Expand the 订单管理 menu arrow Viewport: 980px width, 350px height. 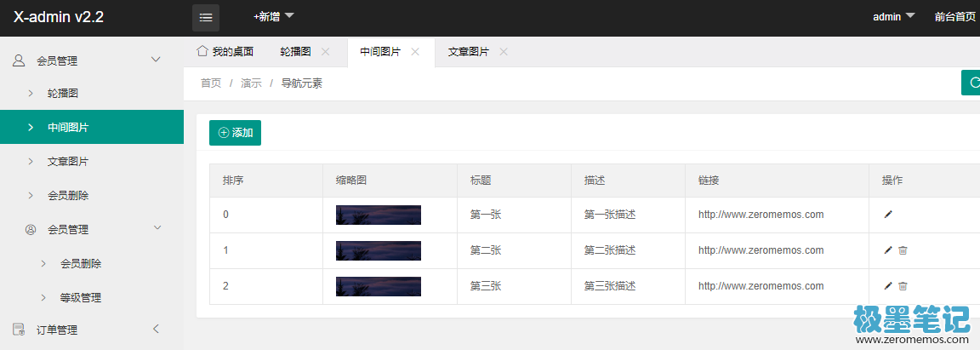(x=157, y=329)
